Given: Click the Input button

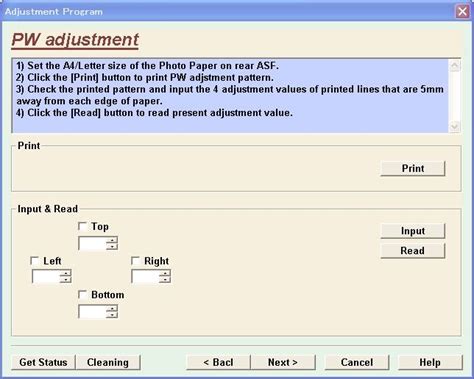Looking at the screenshot, I should click(x=413, y=231).
